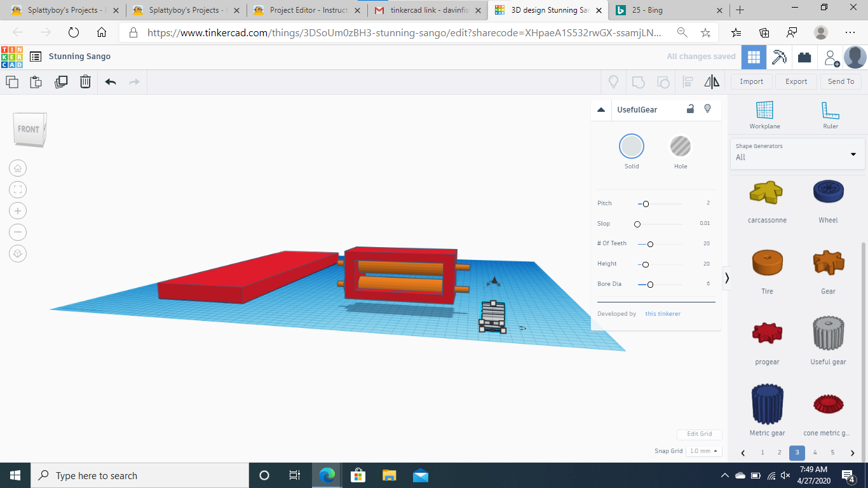868x488 pixels.
Task: Select the Metric gear shape thumbnail
Action: click(768, 403)
